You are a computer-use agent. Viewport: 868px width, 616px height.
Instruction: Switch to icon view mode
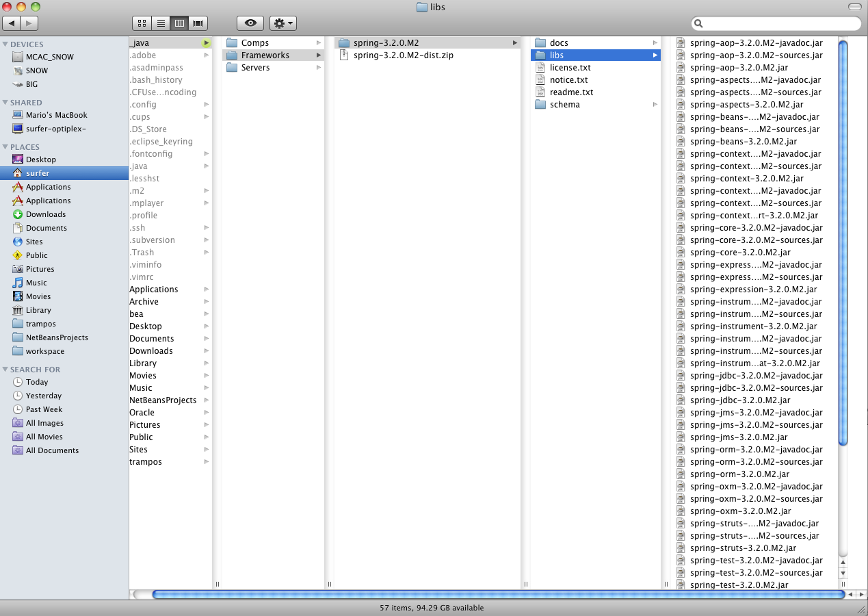pyautogui.click(x=142, y=23)
